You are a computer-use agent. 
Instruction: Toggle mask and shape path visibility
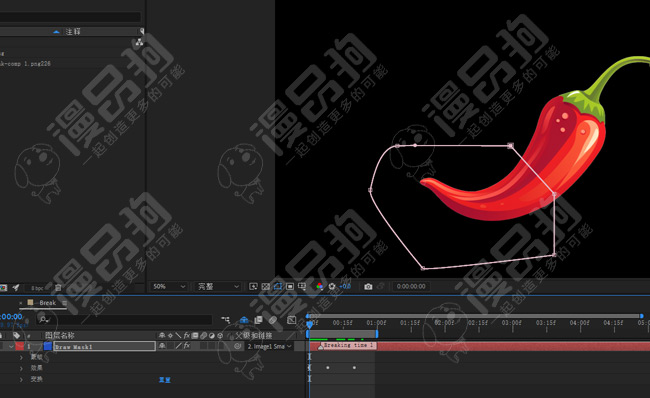pyautogui.click(x=278, y=286)
